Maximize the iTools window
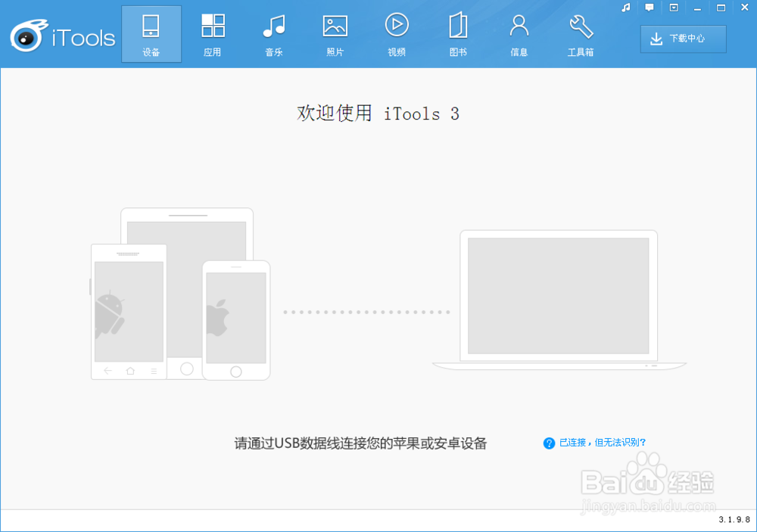 tap(721, 8)
